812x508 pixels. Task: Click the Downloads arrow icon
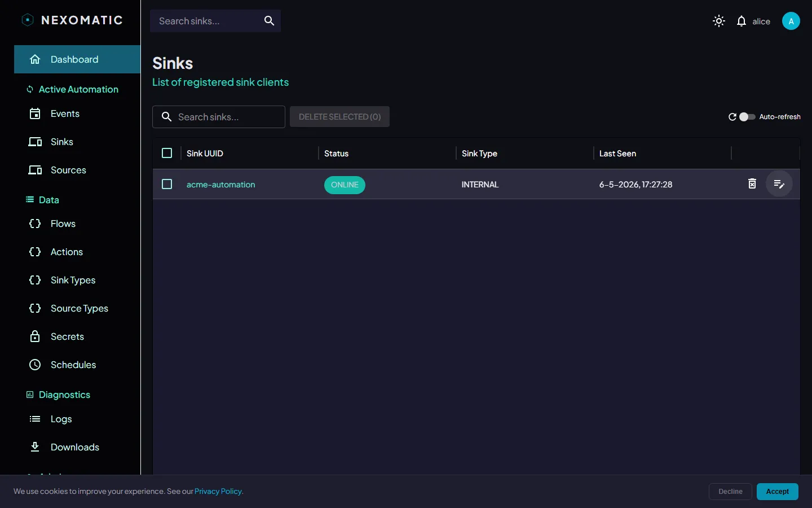click(x=35, y=447)
